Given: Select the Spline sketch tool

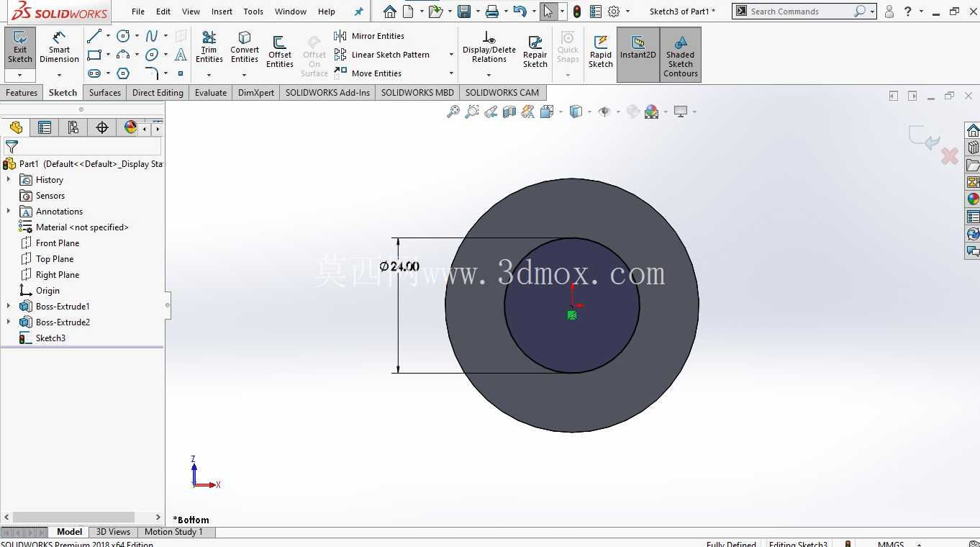Looking at the screenshot, I should coord(152,36).
